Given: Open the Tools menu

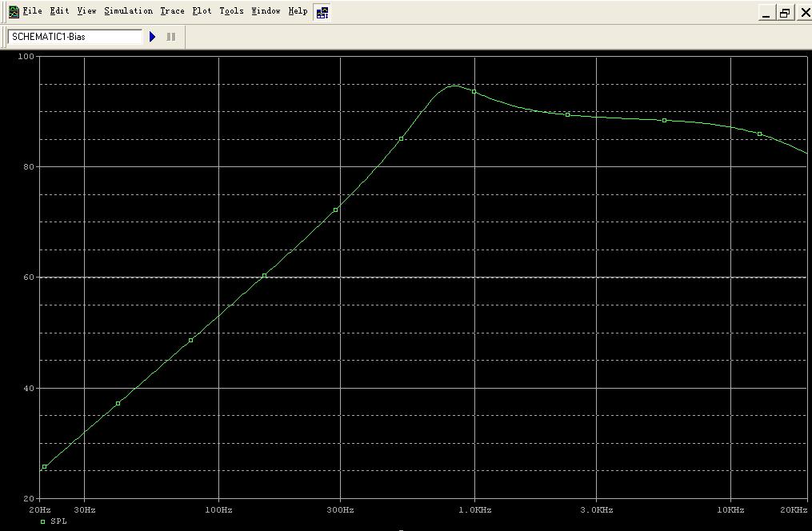Looking at the screenshot, I should (x=231, y=11).
